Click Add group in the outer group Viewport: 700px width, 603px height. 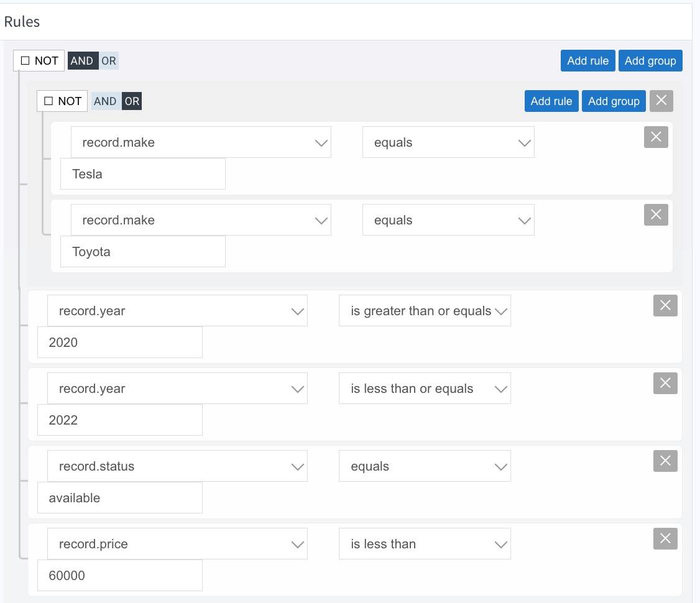[x=650, y=60]
